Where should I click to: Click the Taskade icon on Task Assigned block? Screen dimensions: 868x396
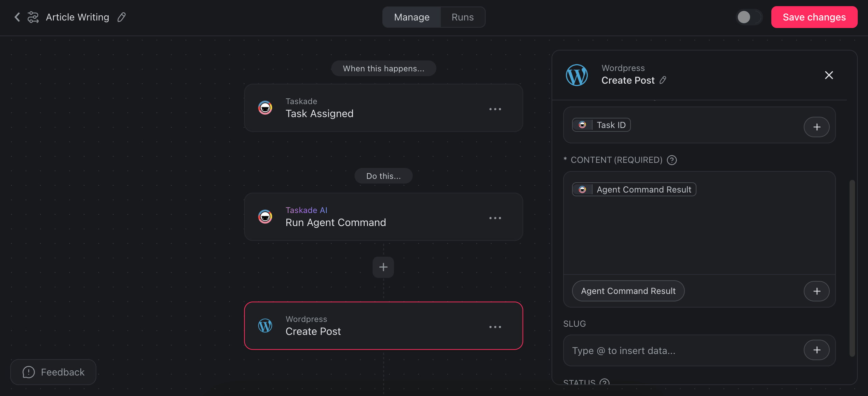[265, 108]
